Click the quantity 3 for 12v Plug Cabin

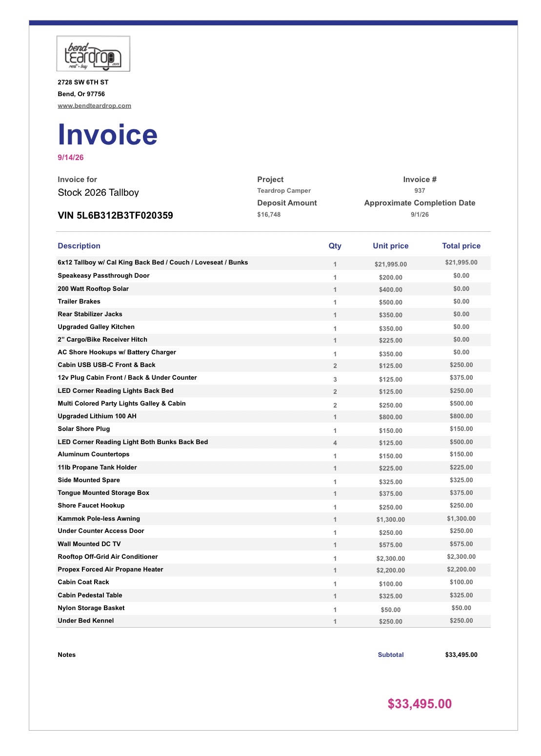tap(335, 379)
